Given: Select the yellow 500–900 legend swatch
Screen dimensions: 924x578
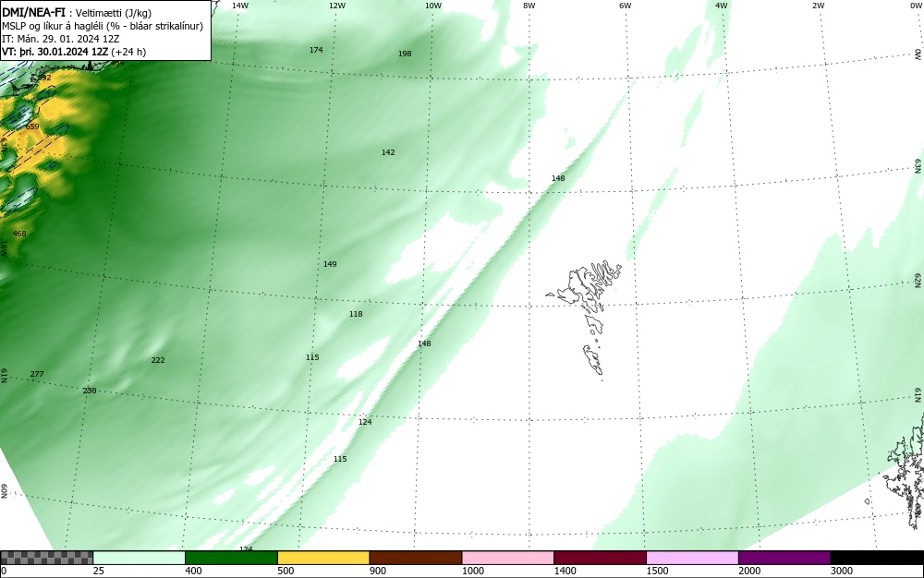Looking at the screenshot, I should tap(323, 558).
